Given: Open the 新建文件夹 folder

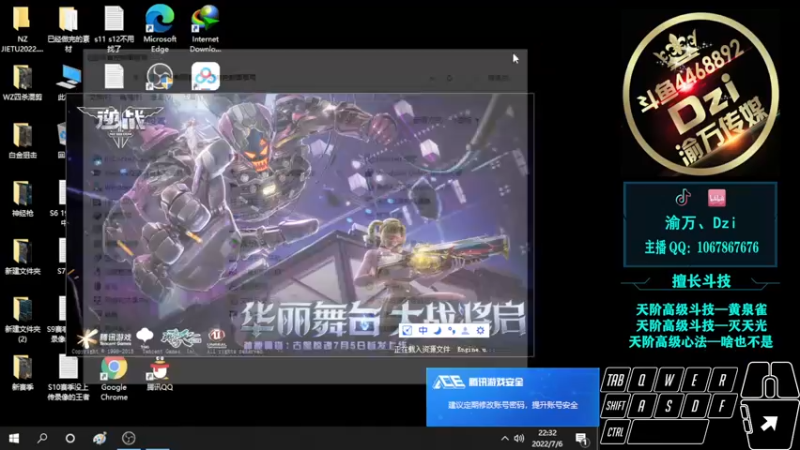Looking at the screenshot, I should click(22, 257).
